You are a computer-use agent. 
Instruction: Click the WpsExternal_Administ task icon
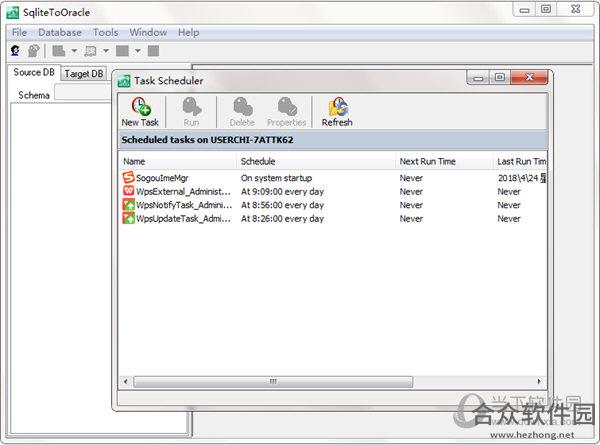click(x=129, y=191)
